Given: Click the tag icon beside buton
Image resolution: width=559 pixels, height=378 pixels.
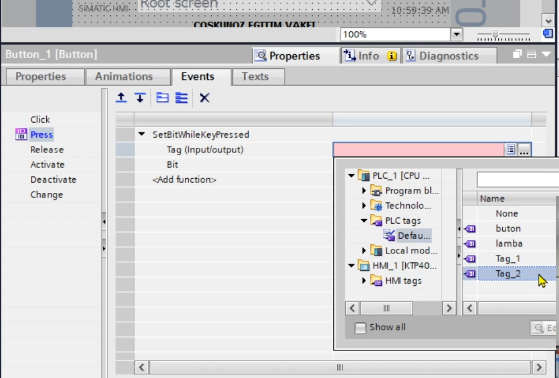Looking at the screenshot, I should (470, 229).
